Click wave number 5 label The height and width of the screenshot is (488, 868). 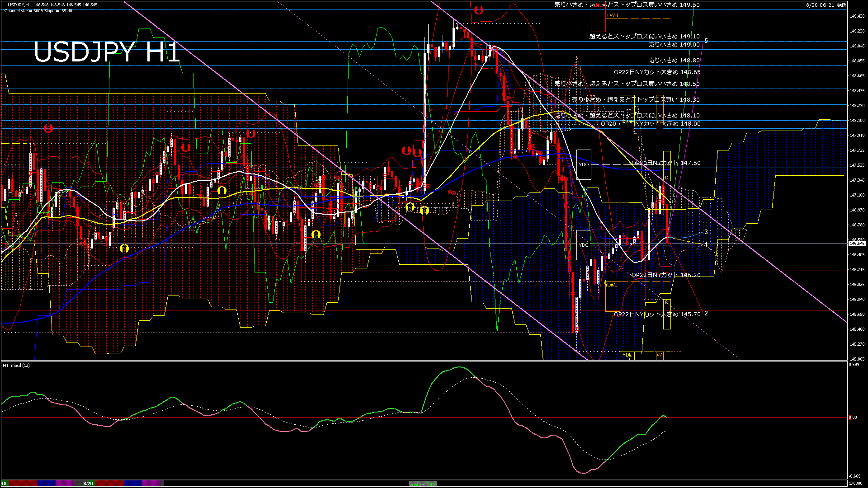click(x=706, y=41)
